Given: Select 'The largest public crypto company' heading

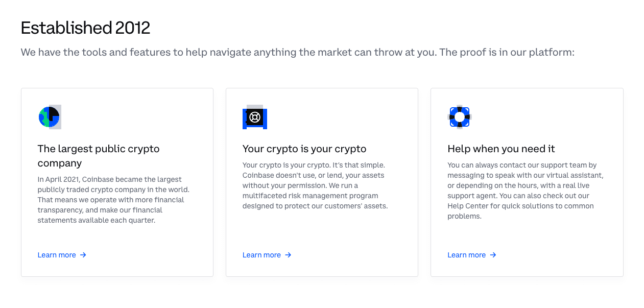Looking at the screenshot, I should [99, 156].
